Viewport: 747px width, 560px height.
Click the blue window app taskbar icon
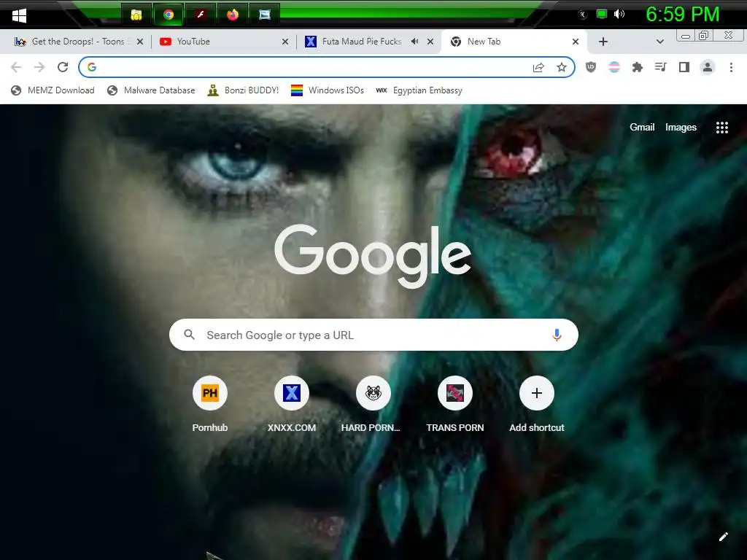[x=264, y=15]
